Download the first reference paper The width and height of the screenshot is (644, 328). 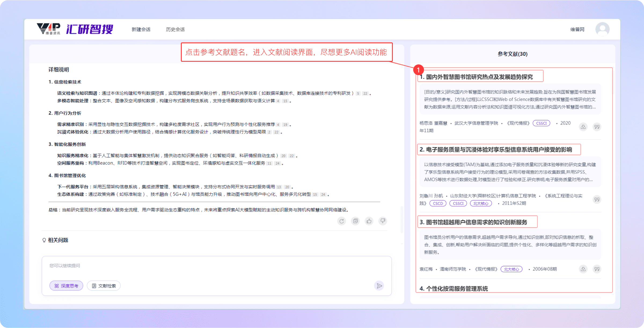[x=583, y=127]
